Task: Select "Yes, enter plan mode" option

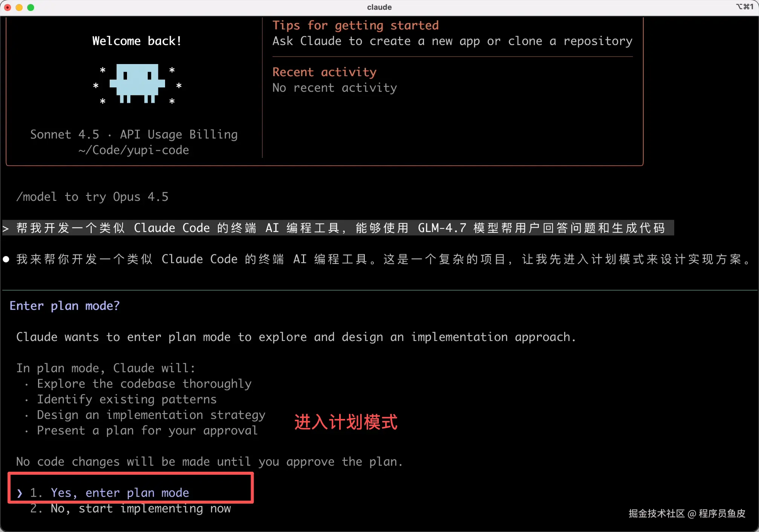Action: 120,493
